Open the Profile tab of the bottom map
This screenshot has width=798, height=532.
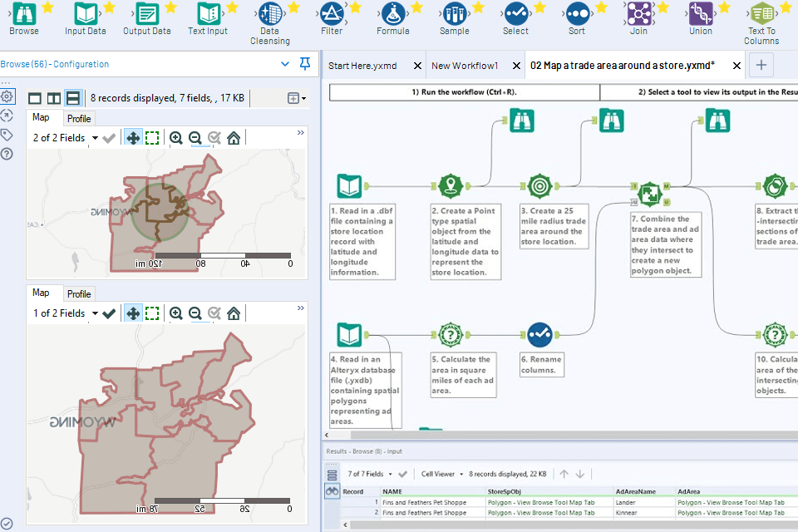(79, 294)
